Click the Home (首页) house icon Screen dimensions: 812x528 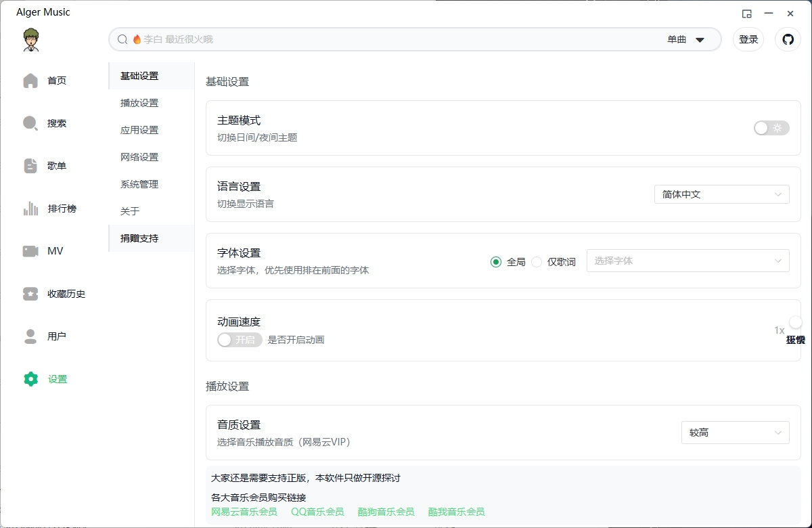click(x=30, y=81)
